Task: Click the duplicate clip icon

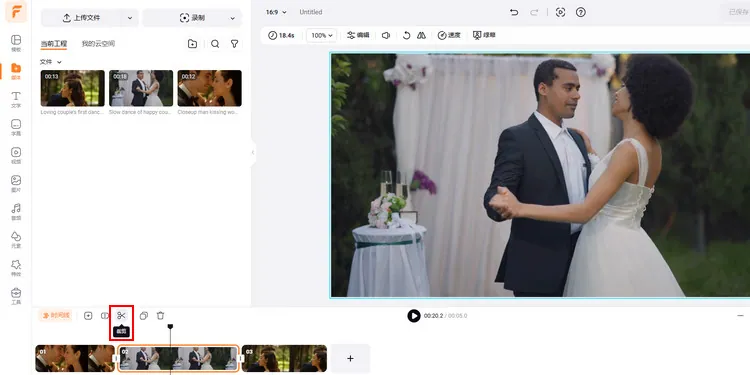Action: click(143, 316)
